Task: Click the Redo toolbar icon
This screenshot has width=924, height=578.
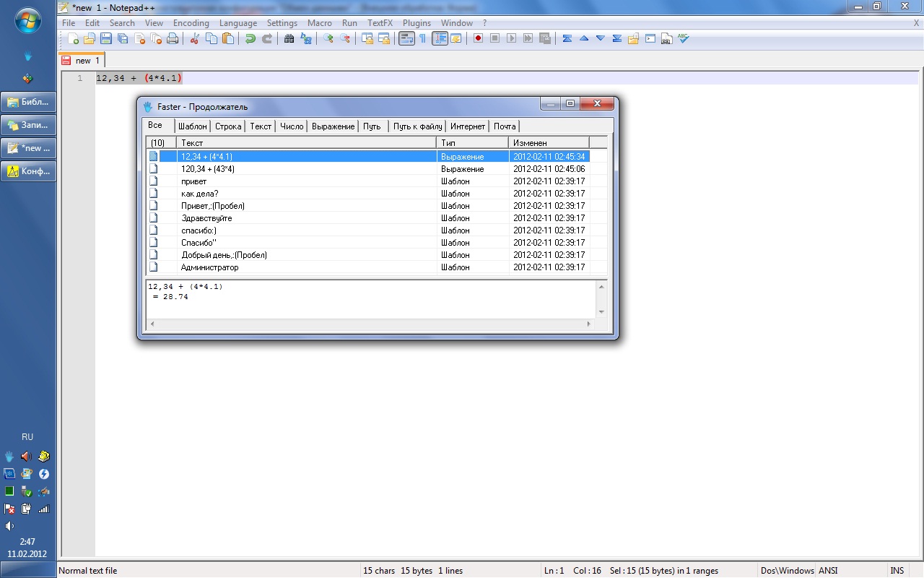Action: coord(267,38)
